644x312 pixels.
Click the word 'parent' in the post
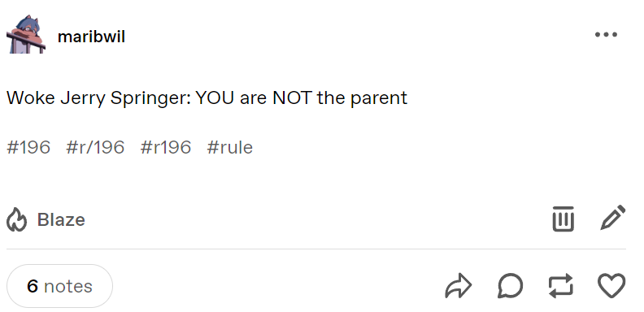pos(379,99)
